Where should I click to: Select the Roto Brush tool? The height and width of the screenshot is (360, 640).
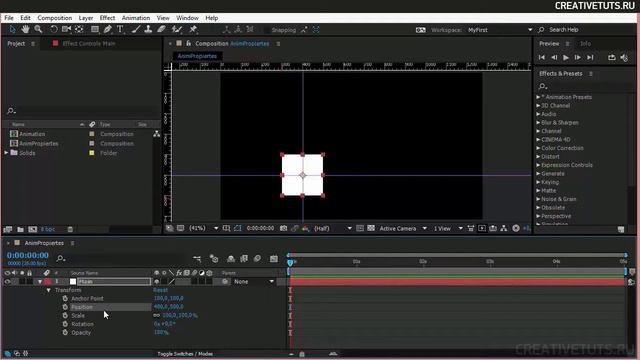177,29
